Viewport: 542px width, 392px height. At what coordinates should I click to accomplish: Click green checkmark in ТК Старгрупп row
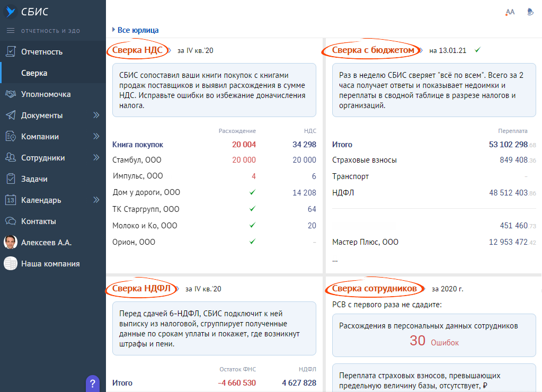252,209
